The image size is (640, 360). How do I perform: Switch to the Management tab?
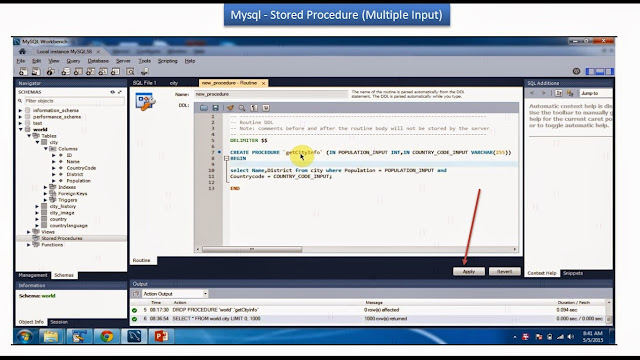[x=33, y=275]
